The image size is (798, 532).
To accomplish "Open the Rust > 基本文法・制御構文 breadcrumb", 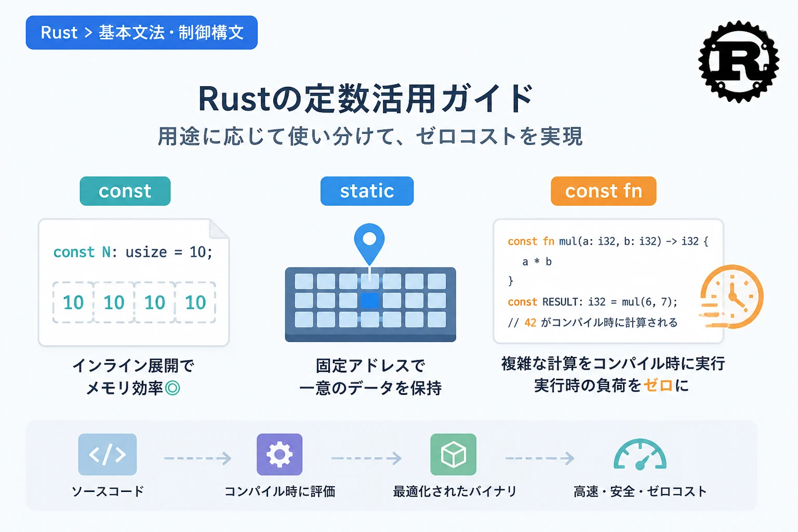I will click(x=142, y=33).
